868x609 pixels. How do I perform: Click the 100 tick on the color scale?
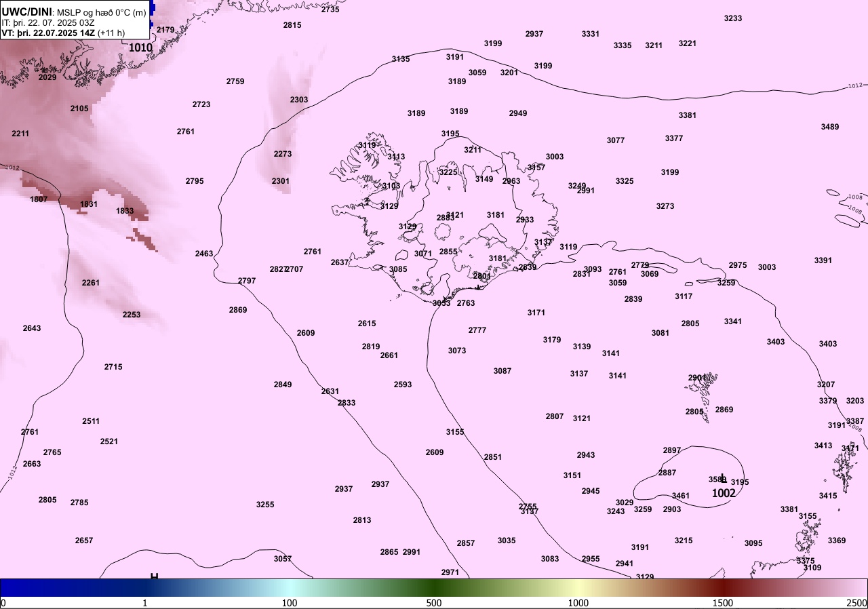pyautogui.click(x=290, y=603)
